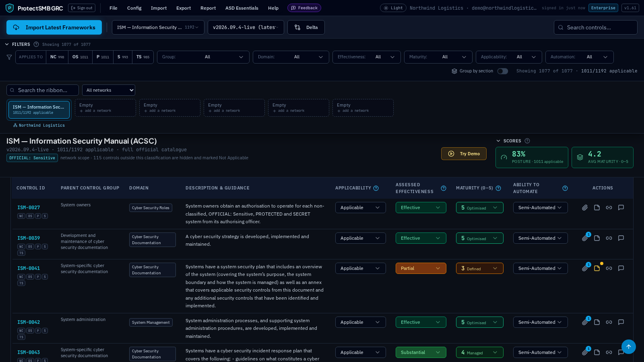Click the Import Latest Frameworks button

click(54, 27)
